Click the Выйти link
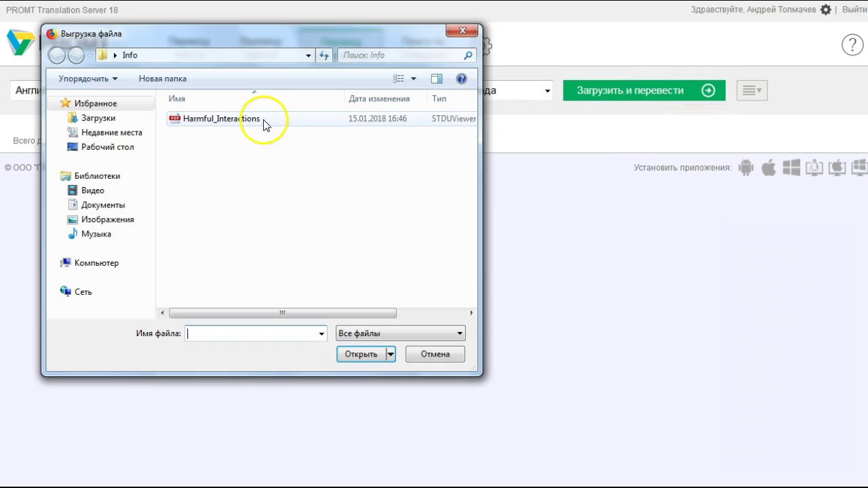Screen dimensions: 868x488 854,9
